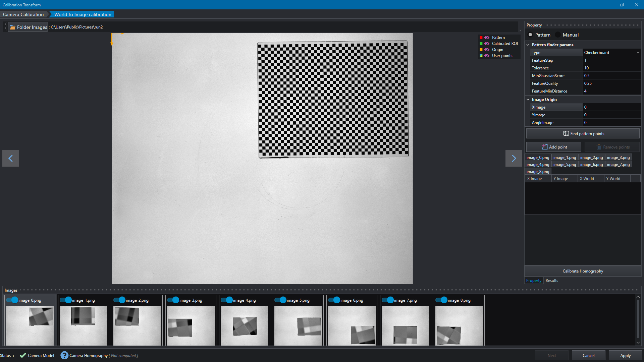Toggle the image_0.png enable switch

pyautogui.click(x=12, y=300)
